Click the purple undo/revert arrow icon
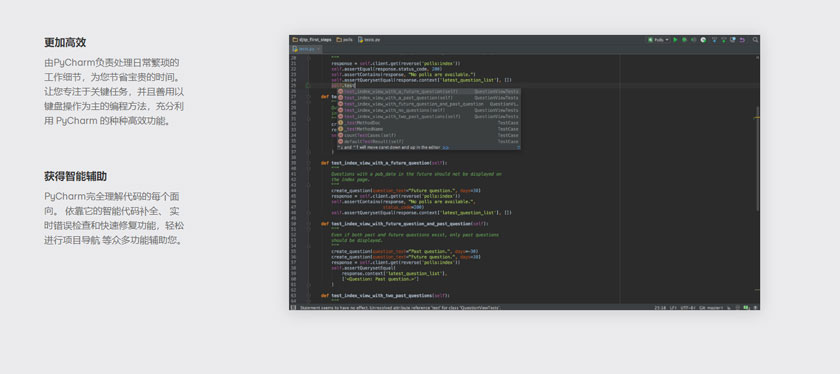The width and height of the screenshot is (840, 374). coord(742,40)
